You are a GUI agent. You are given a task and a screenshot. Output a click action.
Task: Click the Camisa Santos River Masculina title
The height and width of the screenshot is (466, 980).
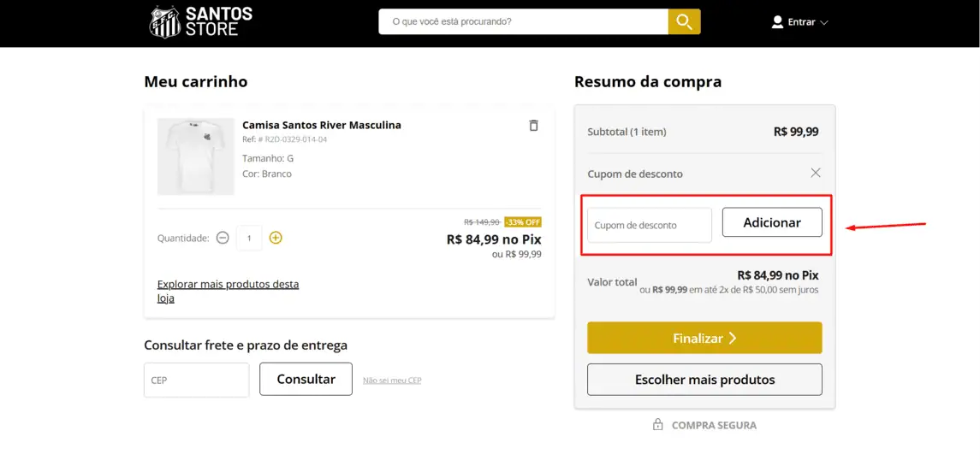tap(322, 125)
